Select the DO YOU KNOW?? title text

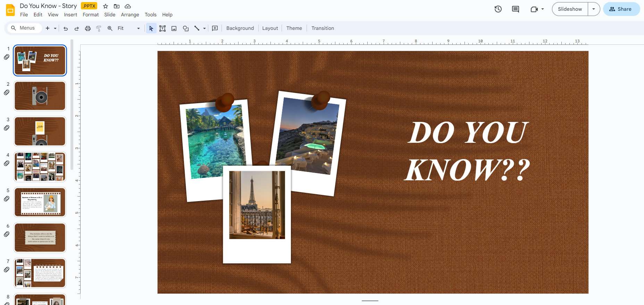[467, 151]
